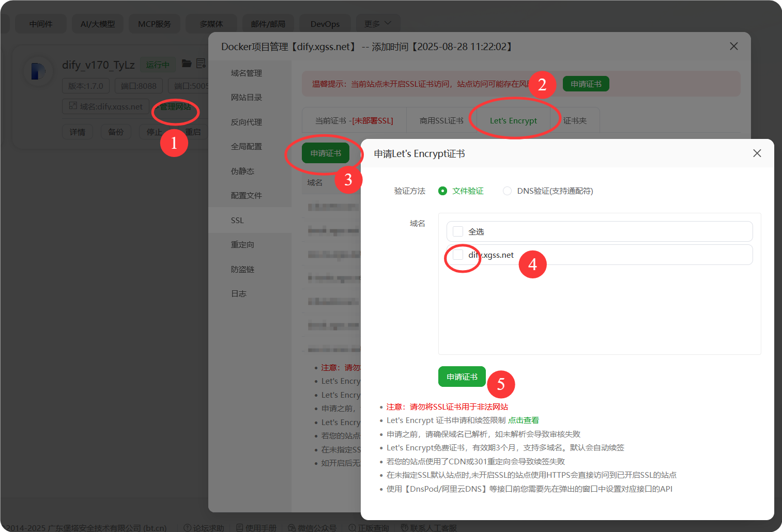Click 申请证书 button in the warning banner
782x532 pixels.
[x=586, y=84]
